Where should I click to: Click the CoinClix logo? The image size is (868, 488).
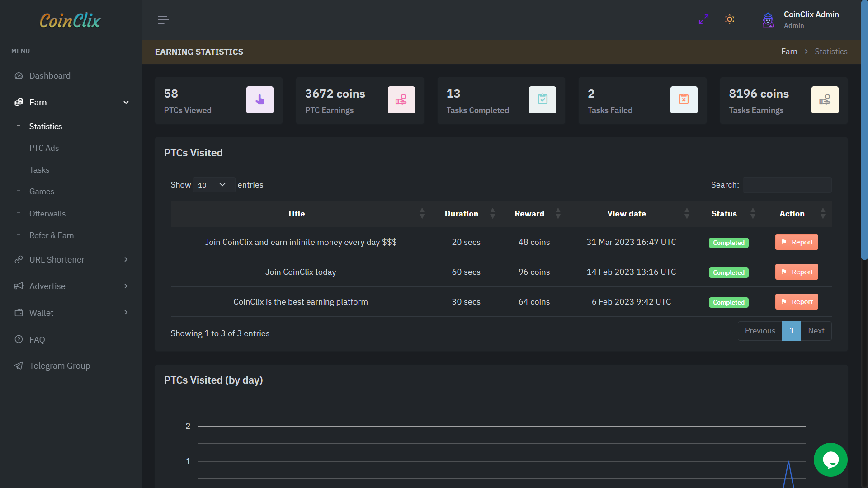coord(70,20)
